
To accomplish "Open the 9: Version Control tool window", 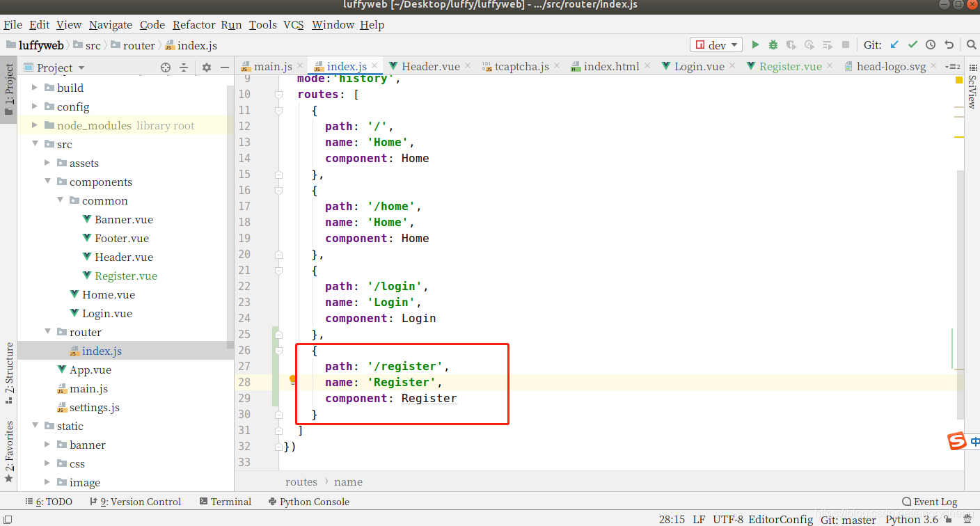I will [136, 502].
